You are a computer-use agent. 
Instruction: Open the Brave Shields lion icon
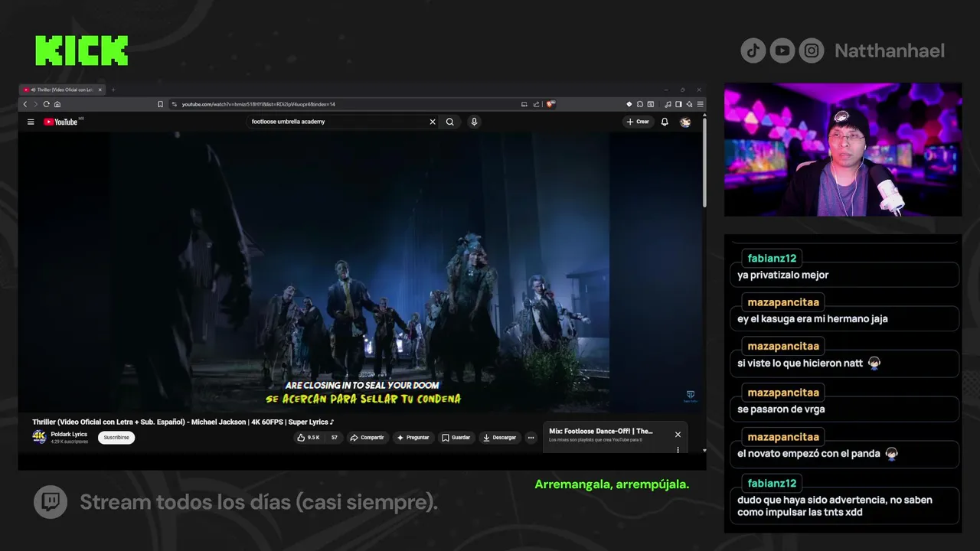point(550,104)
